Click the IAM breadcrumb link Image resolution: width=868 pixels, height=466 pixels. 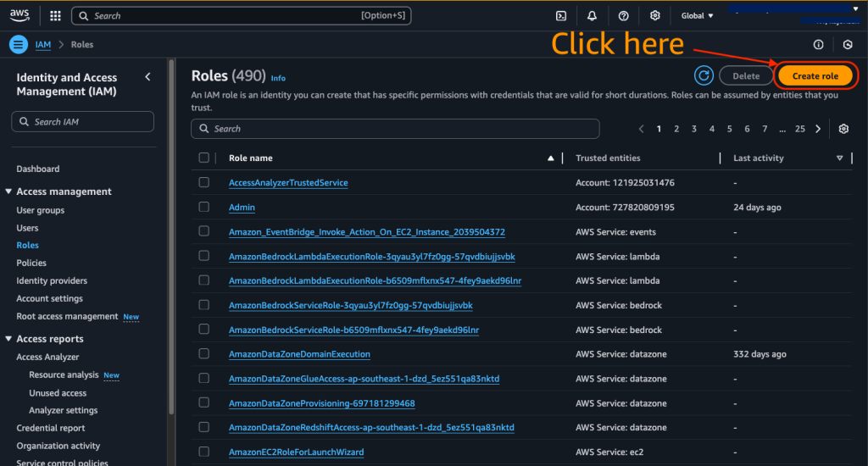coord(43,44)
